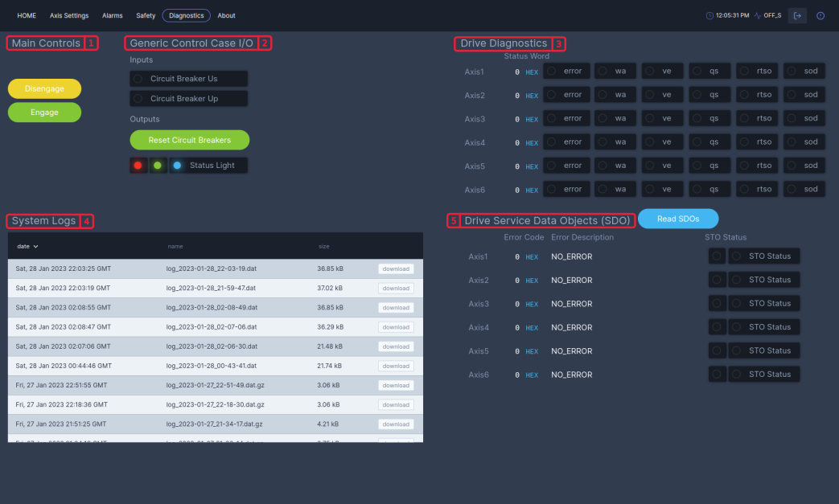
Task: Click the pulse icon beside OFF_S status
Action: pyautogui.click(x=757, y=15)
